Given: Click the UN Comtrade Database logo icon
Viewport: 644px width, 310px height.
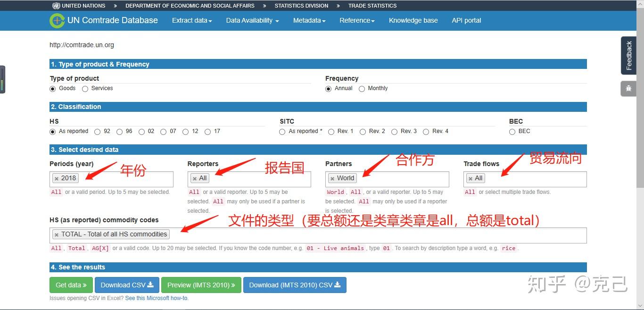Looking at the screenshot, I should 57,20.
